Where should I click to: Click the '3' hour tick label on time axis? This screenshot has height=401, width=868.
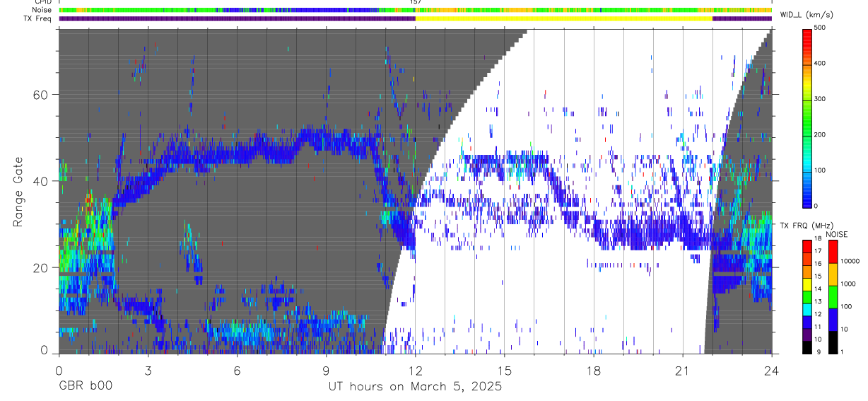(148, 370)
